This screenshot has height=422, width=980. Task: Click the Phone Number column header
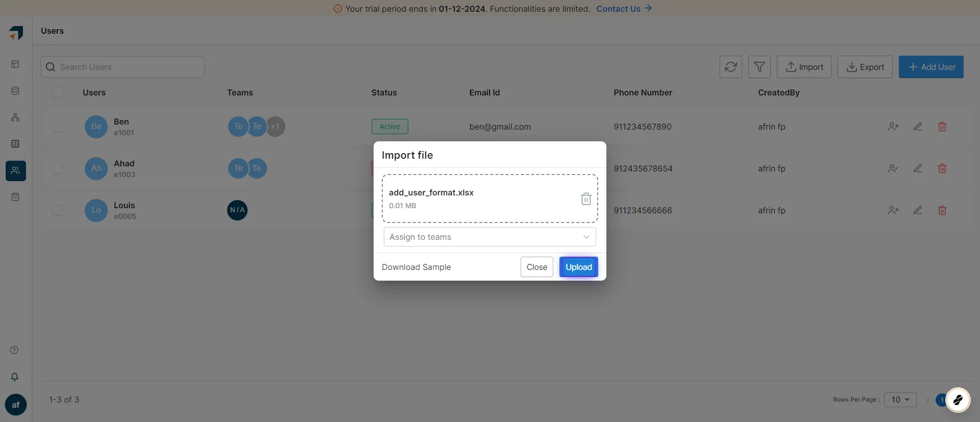tap(643, 92)
